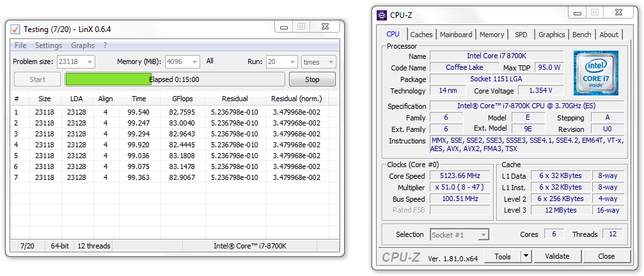Click the Threads value 12 field

coord(613,234)
